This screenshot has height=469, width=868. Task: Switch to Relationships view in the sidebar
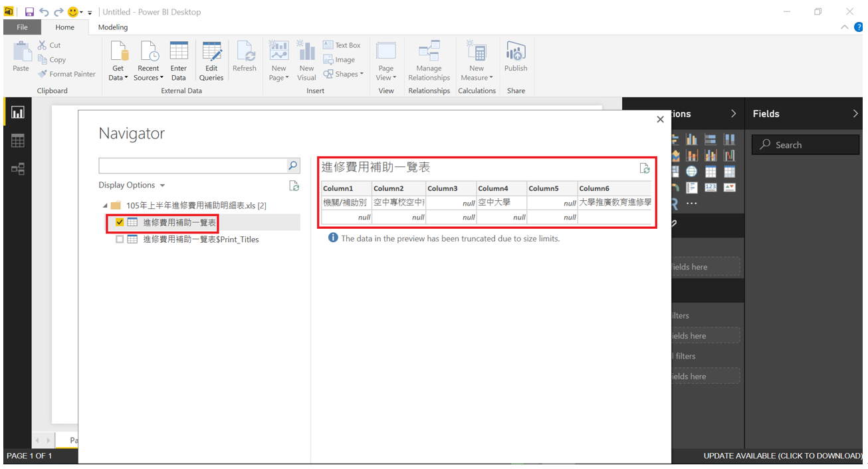pyautogui.click(x=18, y=169)
